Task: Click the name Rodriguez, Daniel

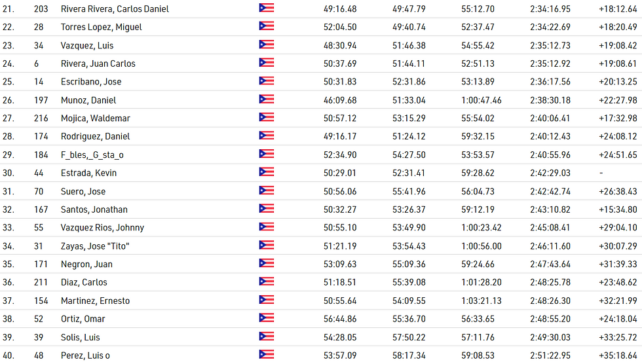Action: (x=95, y=136)
